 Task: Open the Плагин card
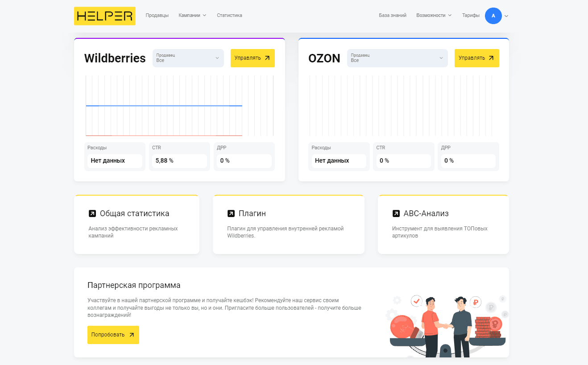coord(289,225)
